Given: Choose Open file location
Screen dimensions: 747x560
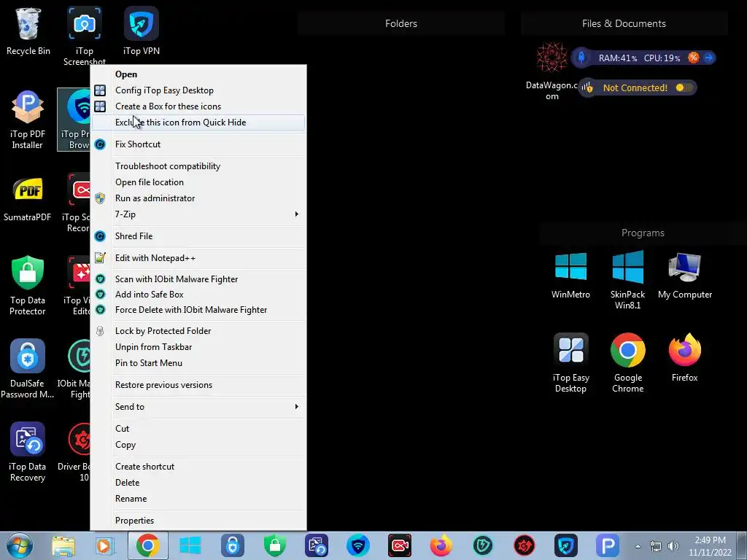Looking at the screenshot, I should (x=198, y=182).
